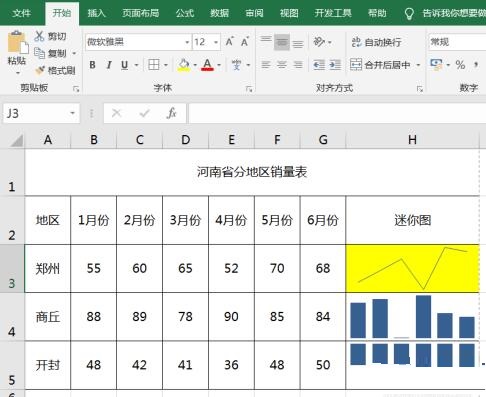This screenshot has height=397, width=486.
Task: Switch to the Formulas (公式) tab
Action: (185, 13)
